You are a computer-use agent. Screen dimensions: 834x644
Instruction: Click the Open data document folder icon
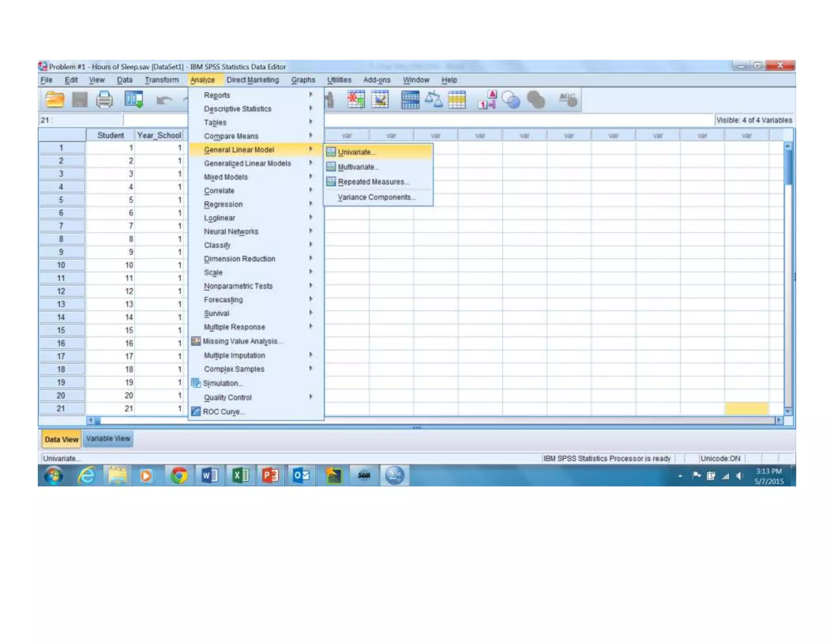[x=55, y=99]
